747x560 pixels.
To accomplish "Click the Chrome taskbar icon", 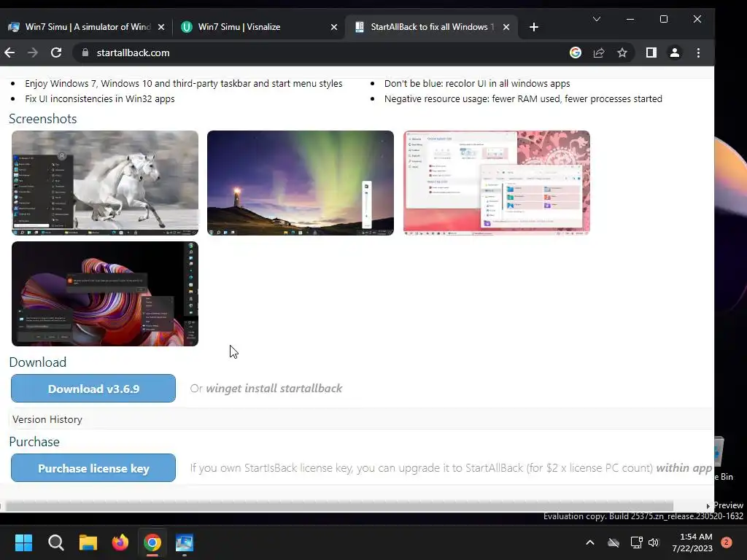I will pos(152,542).
